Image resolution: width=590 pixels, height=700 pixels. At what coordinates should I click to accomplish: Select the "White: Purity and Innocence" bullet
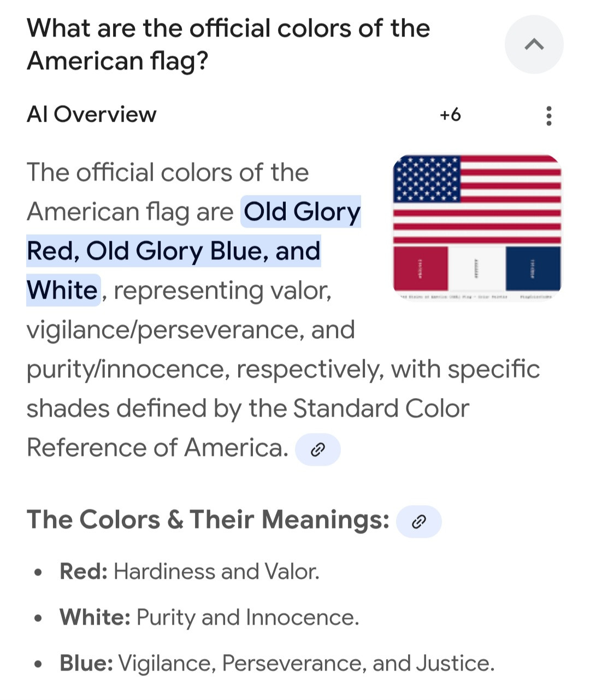pos(209,618)
